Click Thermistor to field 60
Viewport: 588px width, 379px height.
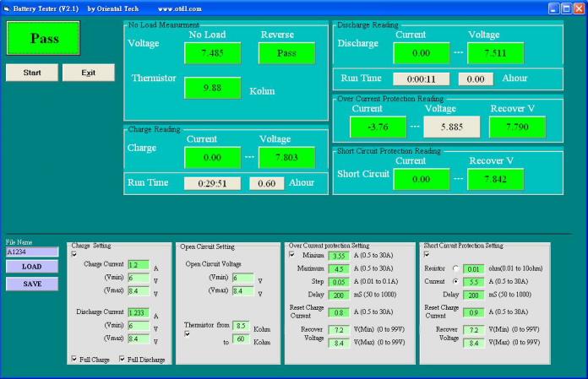(x=241, y=339)
